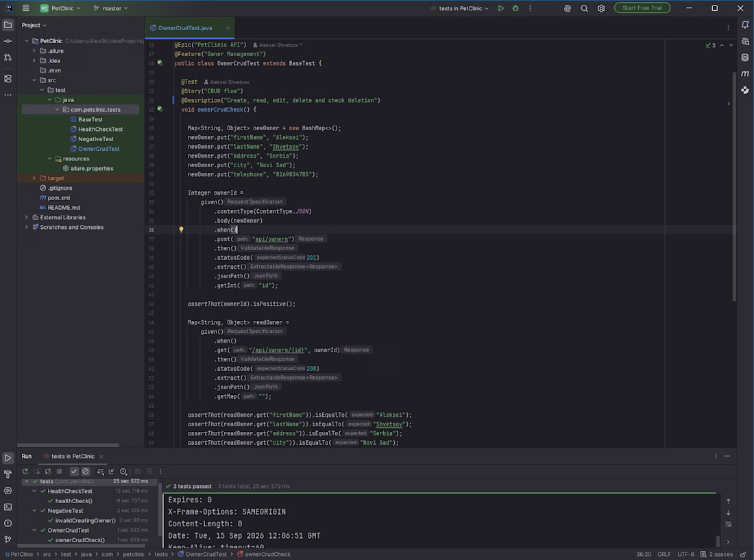Open test history clock icon
This screenshot has height=560, width=754.
[x=123, y=472]
